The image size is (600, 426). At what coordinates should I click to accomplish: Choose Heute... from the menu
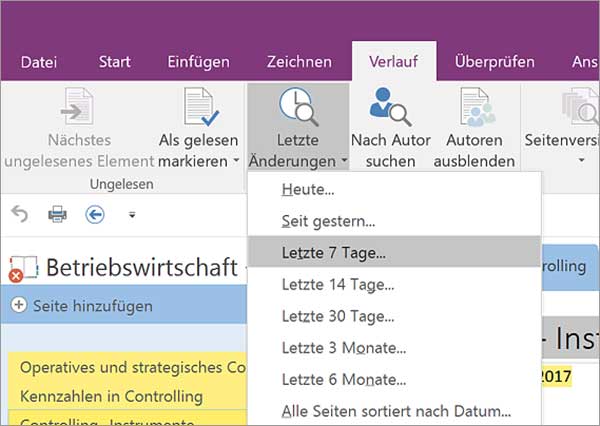tap(394, 189)
